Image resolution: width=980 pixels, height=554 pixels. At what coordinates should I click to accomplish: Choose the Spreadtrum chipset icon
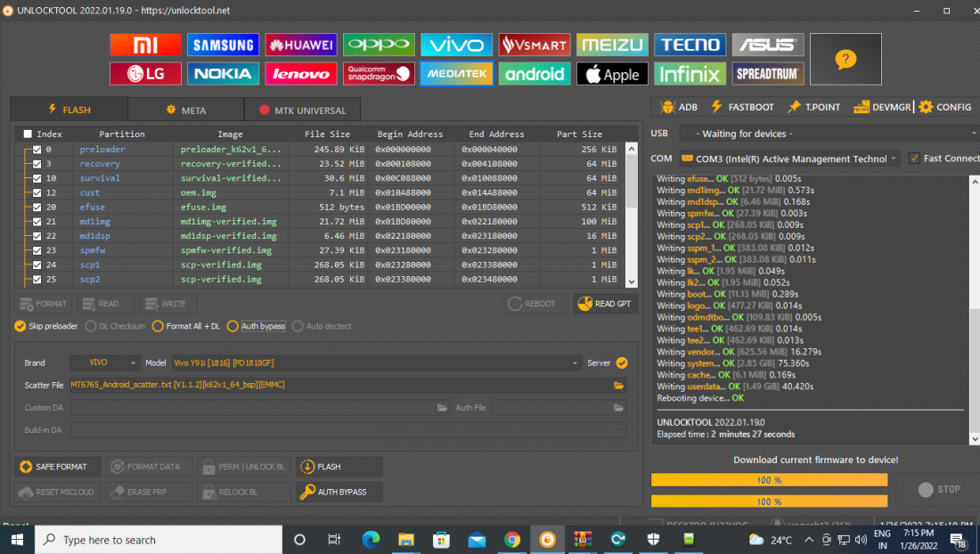(767, 74)
